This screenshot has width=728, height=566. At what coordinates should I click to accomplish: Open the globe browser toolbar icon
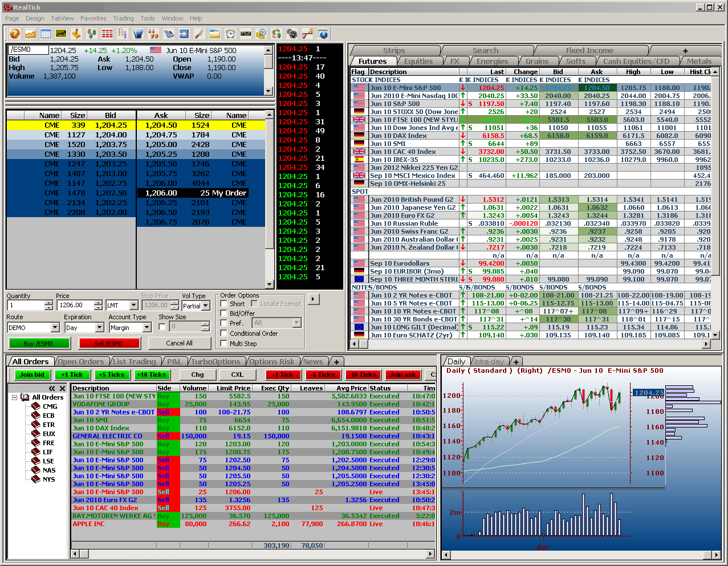click(x=323, y=34)
